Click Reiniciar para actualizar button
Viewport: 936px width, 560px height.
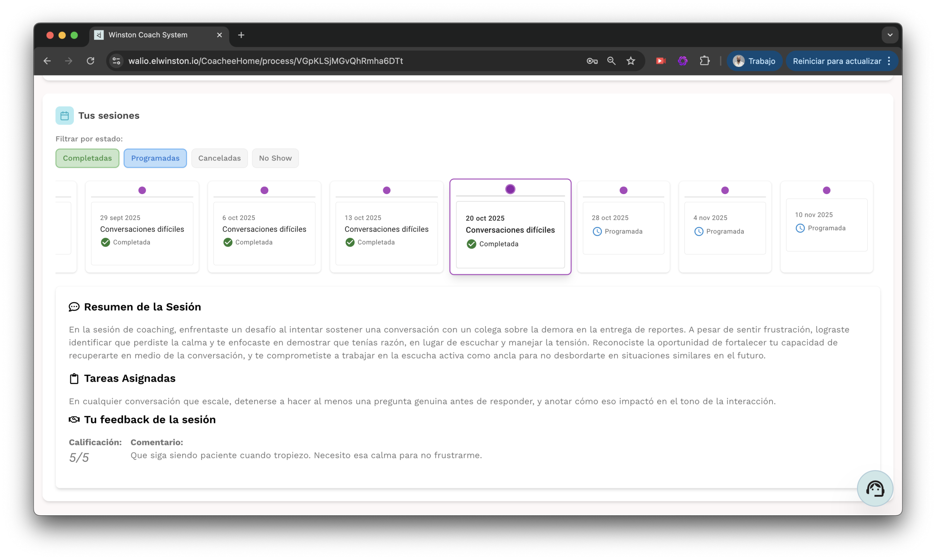click(x=836, y=61)
